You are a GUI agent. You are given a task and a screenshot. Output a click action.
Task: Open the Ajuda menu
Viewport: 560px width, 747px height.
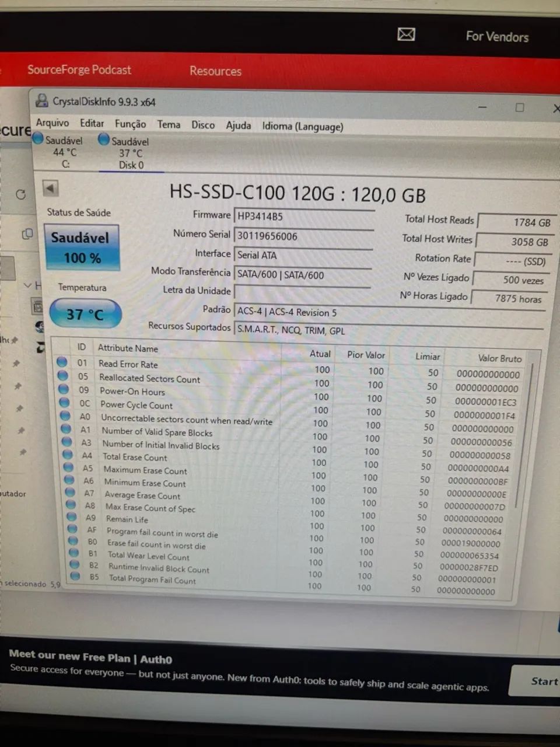(x=239, y=125)
